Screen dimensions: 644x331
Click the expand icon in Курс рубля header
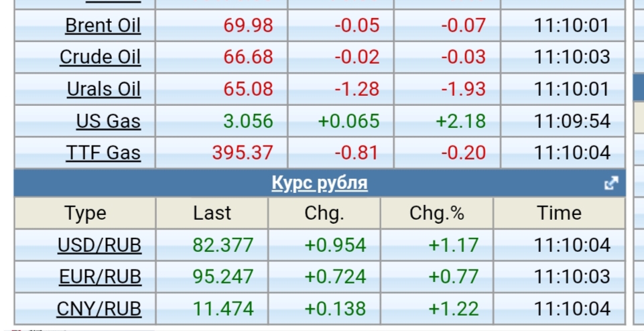(x=610, y=184)
